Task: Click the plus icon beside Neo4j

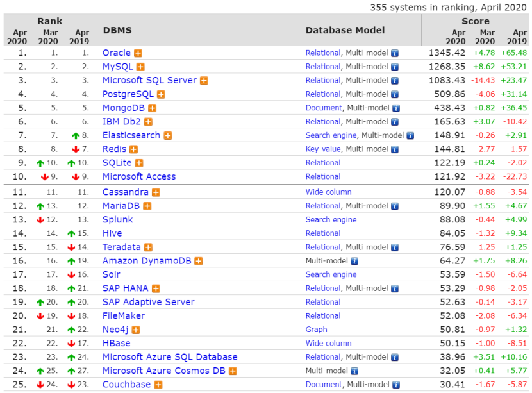Action: pos(136,330)
